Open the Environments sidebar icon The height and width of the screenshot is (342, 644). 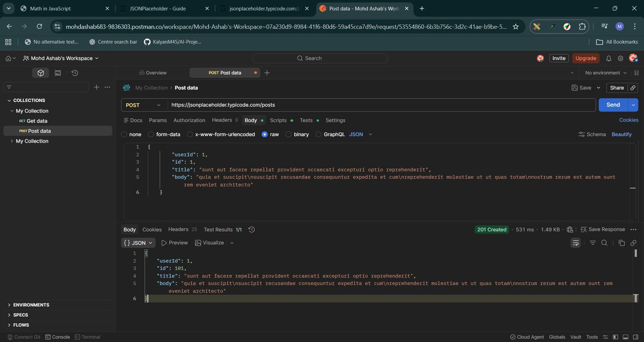(58, 73)
